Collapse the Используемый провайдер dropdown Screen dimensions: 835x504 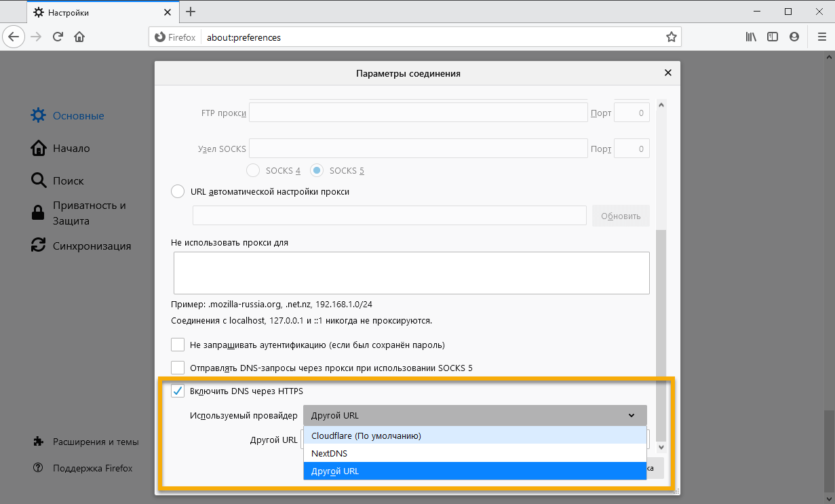coord(475,415)
